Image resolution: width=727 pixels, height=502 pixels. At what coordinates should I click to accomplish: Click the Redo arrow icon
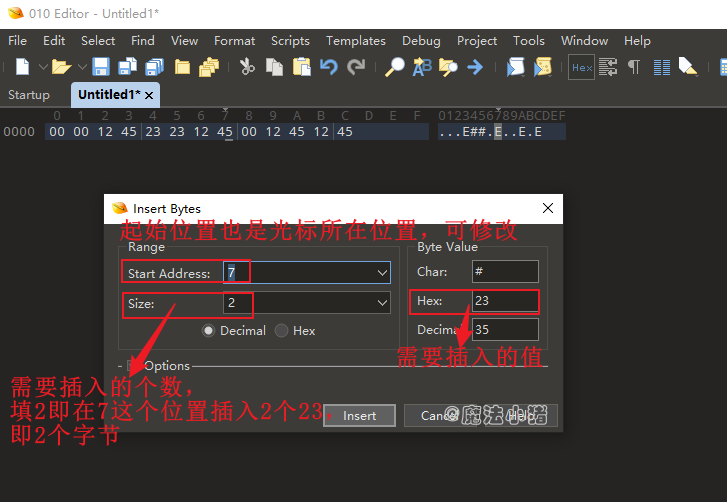pos(356,67)
